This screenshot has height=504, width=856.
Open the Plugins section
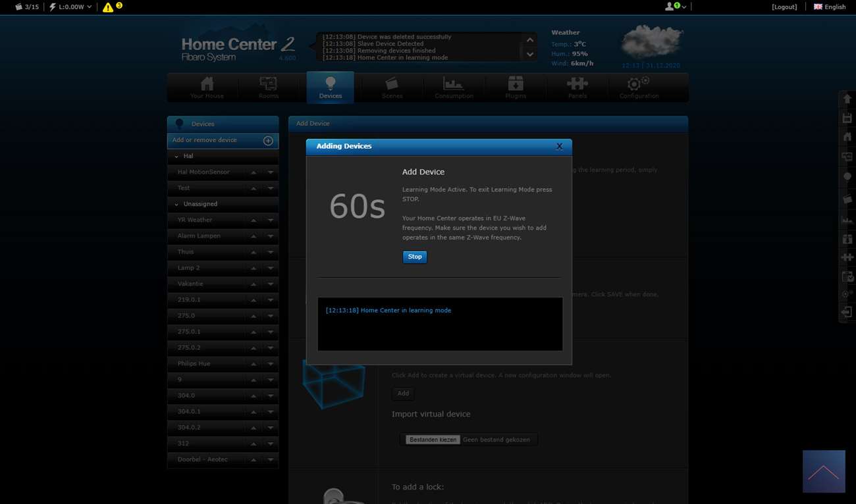(516, 88)
